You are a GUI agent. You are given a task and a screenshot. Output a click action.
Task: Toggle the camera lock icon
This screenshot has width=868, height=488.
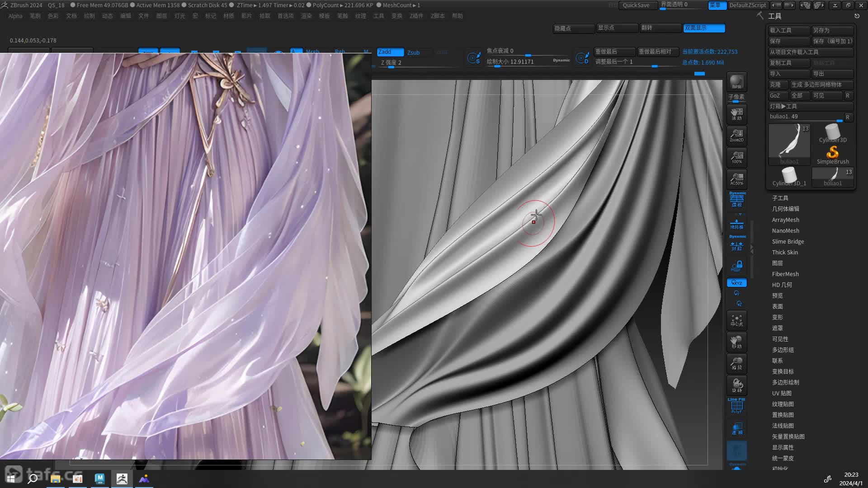pos(737,266)
